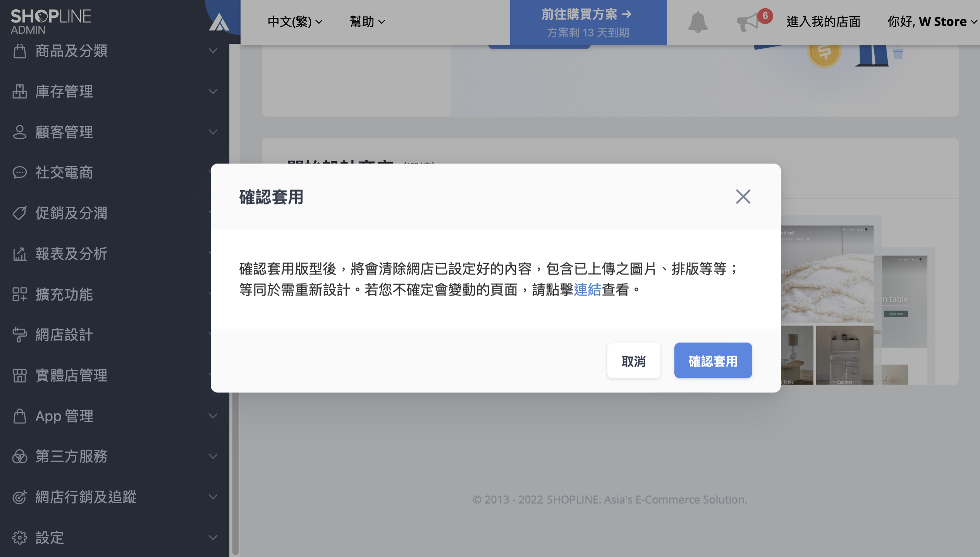Open announcements megaphone icon
Image resolution: width=980 pixels, height=557 pixels.
(748, 22)
